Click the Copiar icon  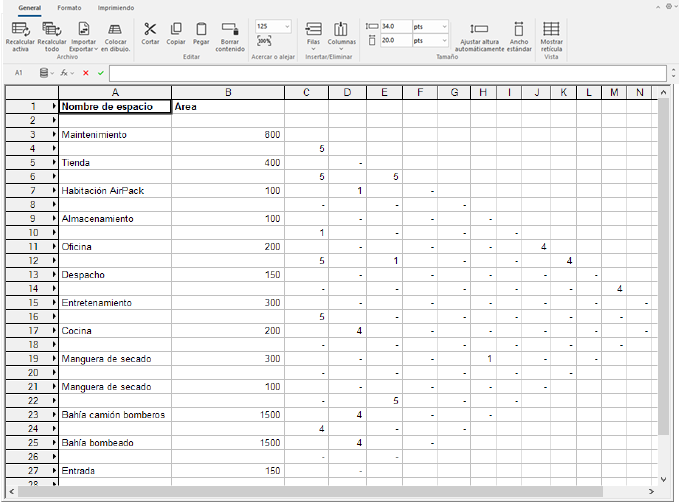tap(176, 29)
